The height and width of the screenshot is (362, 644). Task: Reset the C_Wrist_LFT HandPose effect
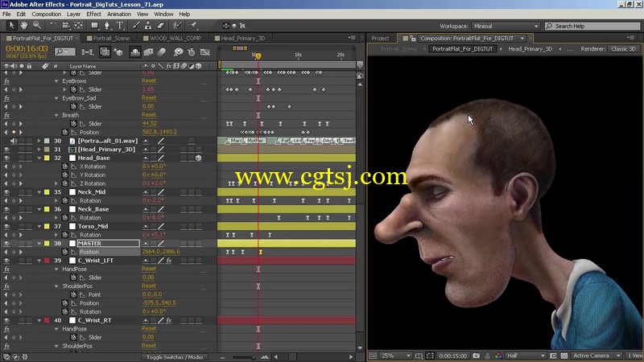click(x=149, y=269)
